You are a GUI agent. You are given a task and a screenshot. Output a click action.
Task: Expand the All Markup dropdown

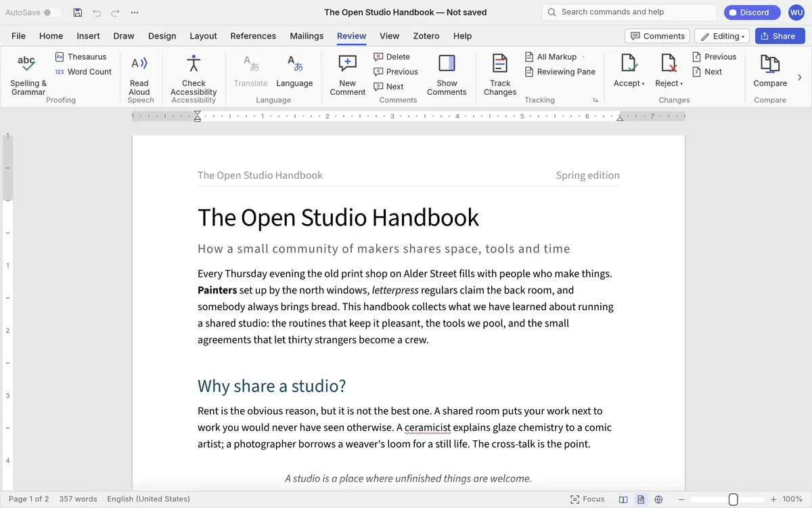(583, 57)
